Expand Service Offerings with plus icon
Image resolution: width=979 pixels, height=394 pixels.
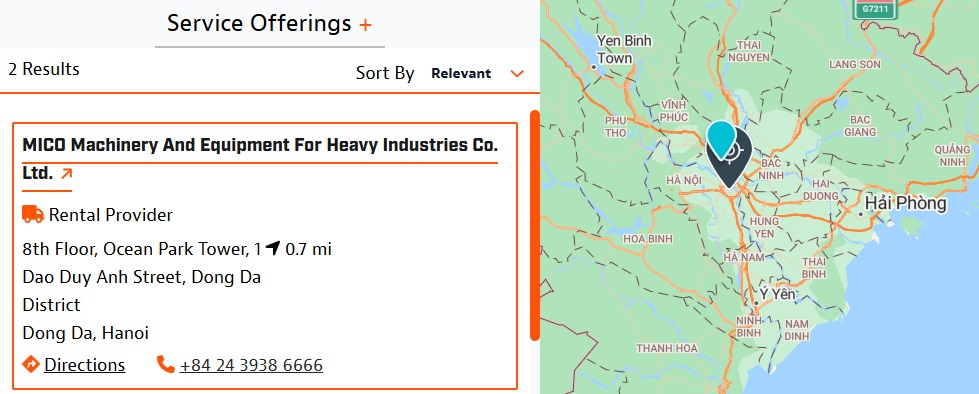click(365, 25)
